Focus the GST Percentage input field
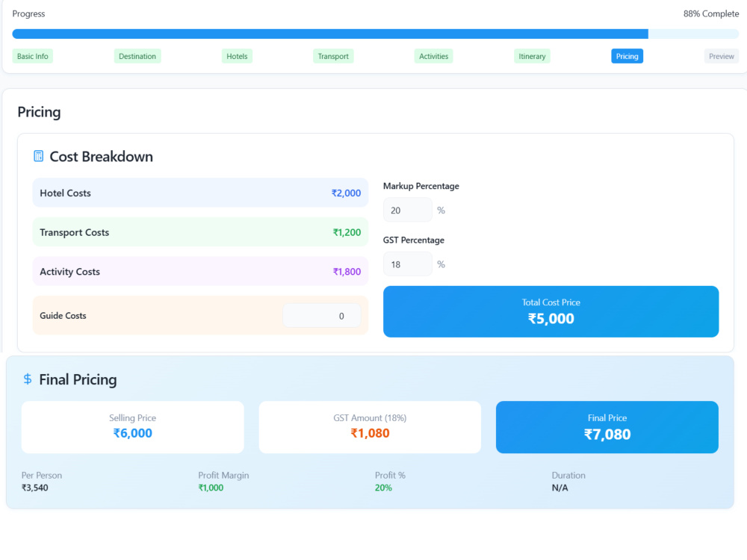Image resolution: width=747 pixels, height=560 pixels. point(408,264)
